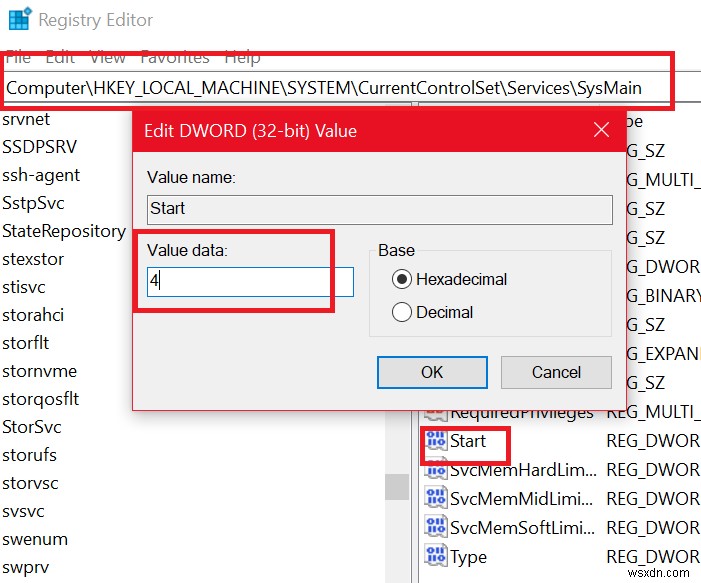The image size is (701, 583).
Task: Select the srvnet key
Action: point(26,119)
